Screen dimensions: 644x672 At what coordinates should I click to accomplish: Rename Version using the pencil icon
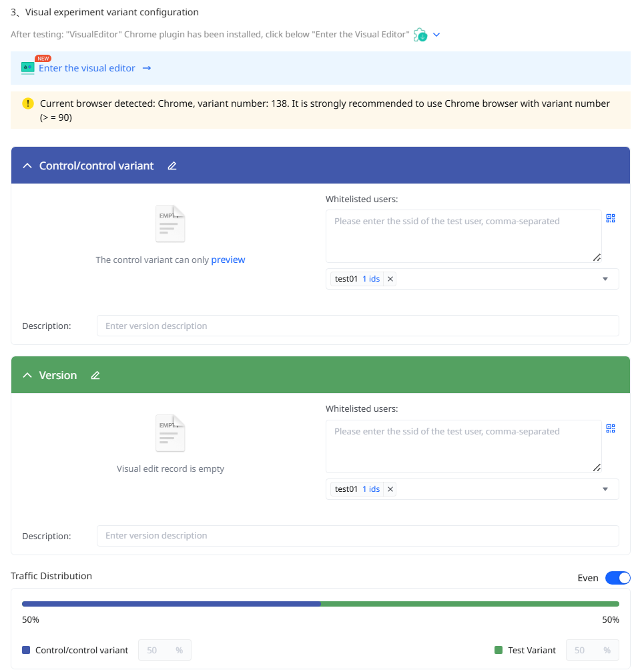[x=95, y=375]
